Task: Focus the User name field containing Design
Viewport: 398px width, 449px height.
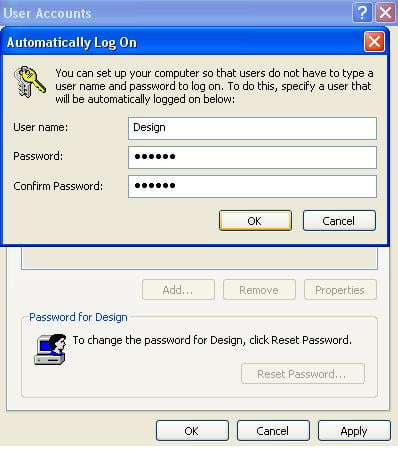Action: point(252,128)
